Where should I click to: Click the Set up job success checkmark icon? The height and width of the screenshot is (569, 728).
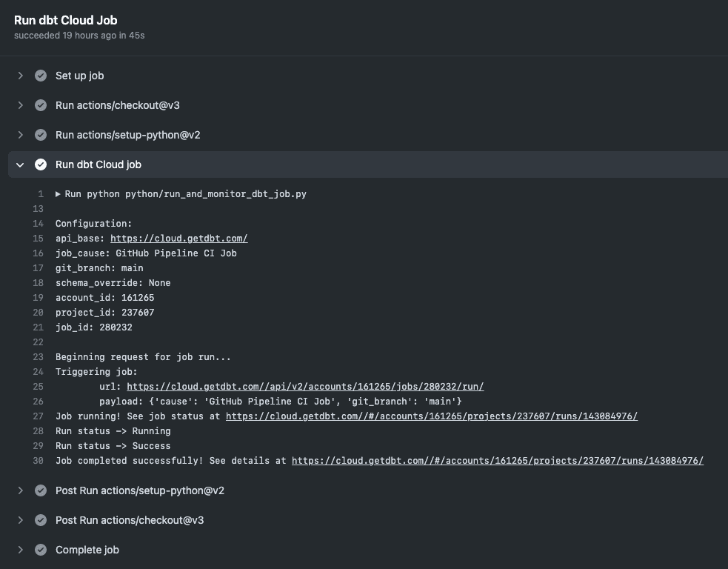41,76
